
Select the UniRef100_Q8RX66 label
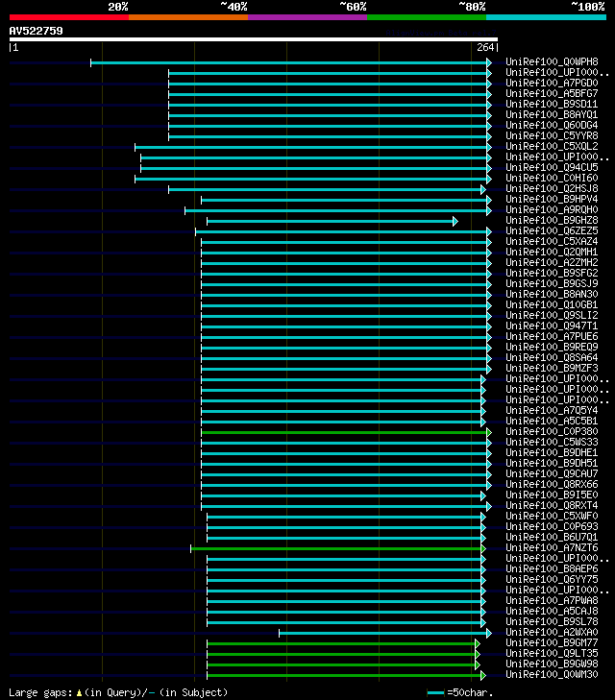click(552, 484)
